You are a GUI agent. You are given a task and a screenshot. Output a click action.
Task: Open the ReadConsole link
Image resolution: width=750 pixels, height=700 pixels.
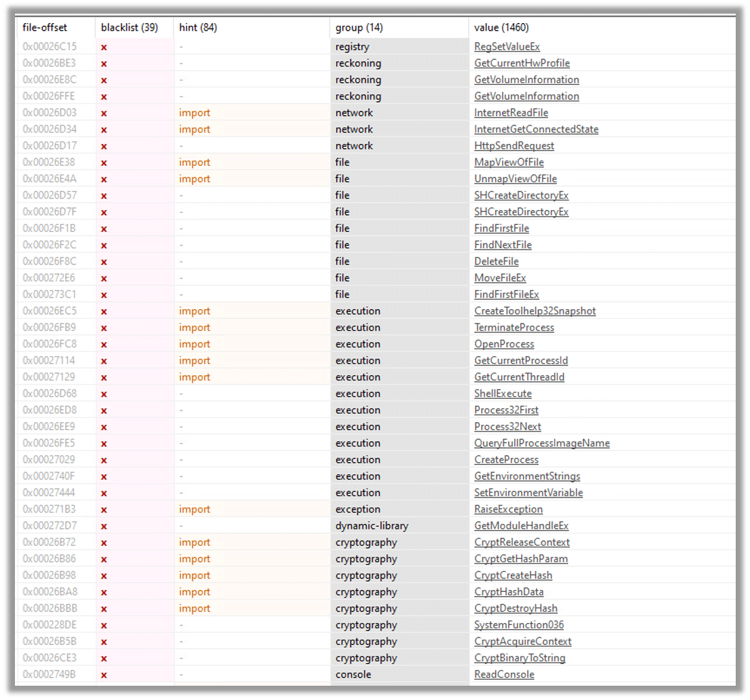504,675
